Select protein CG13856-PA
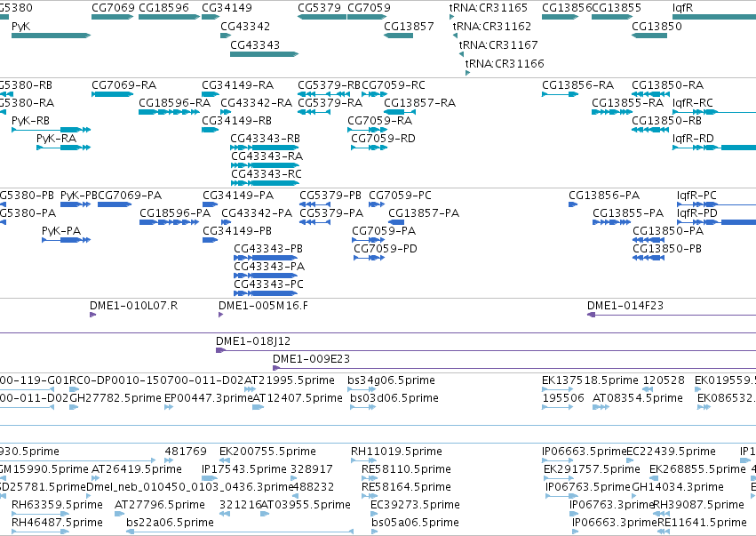 [x=573, y=204]
